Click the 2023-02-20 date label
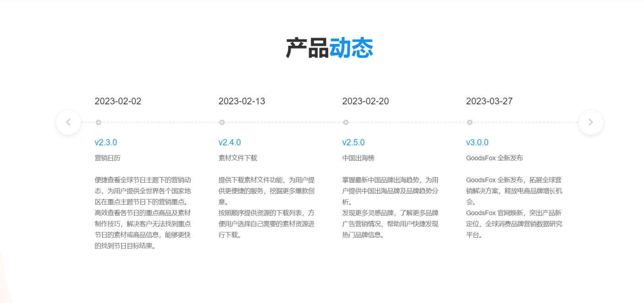This screenshot has width=644, height=303. coord(366,101)
